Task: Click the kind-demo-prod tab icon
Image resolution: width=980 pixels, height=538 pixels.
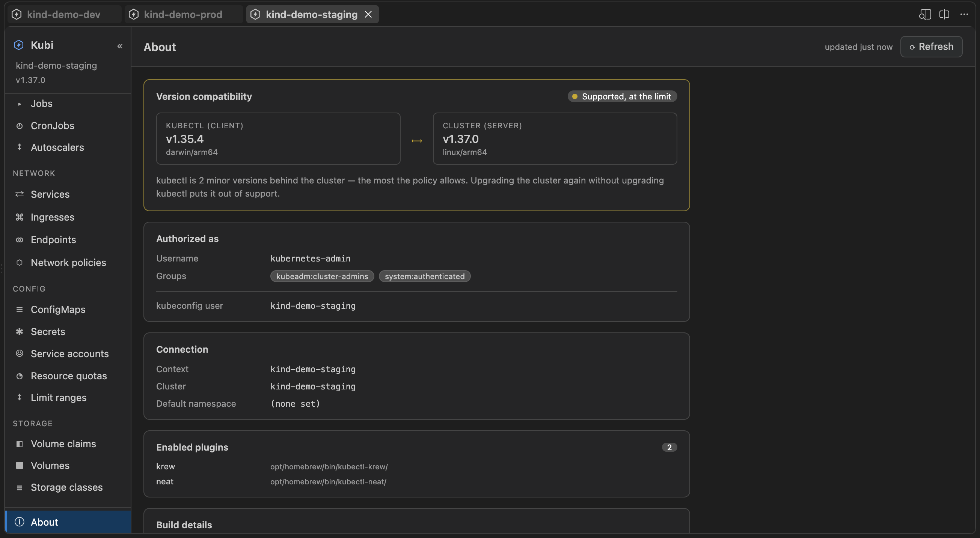Action: coord(134,15)
